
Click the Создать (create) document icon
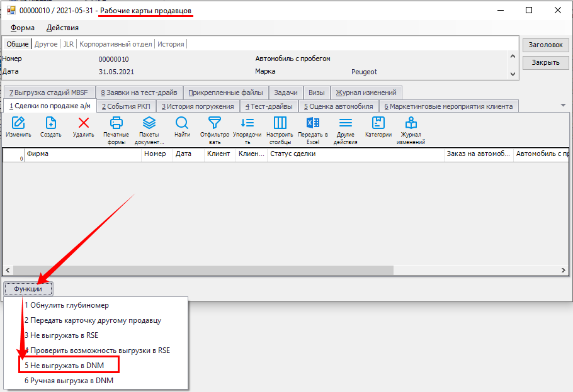tap(50, 123)
